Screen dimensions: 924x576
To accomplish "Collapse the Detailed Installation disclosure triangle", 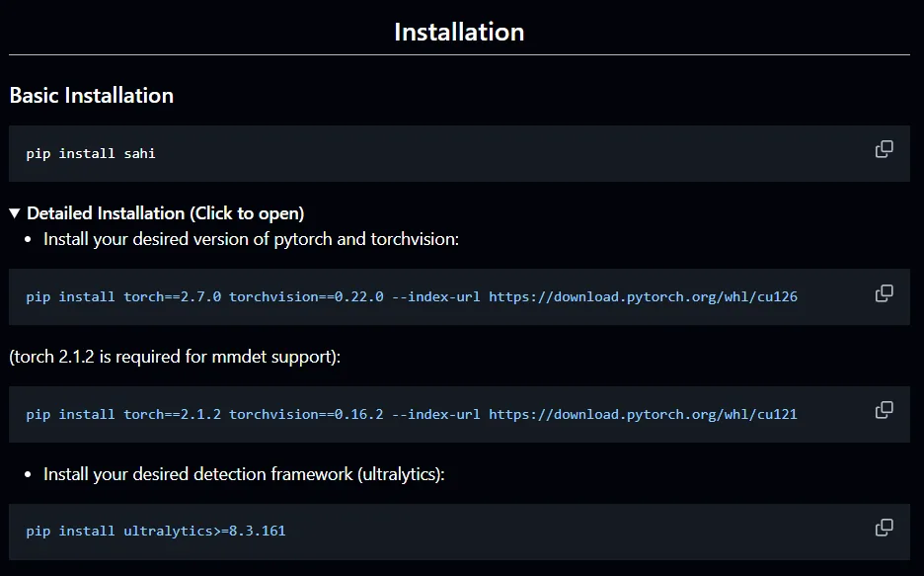I will click(x=15, y=213).
